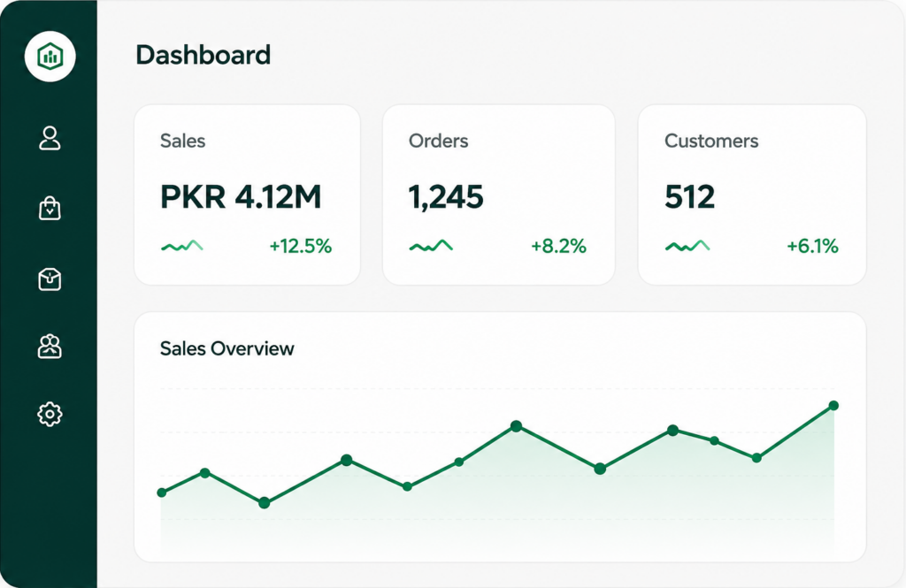Click the Sales Overview chart title

pyautogui.click(x=227, y=348)
